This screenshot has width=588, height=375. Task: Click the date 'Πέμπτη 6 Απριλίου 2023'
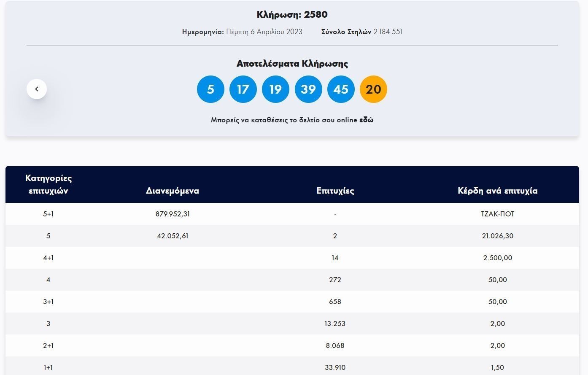[x=264, y=32]
